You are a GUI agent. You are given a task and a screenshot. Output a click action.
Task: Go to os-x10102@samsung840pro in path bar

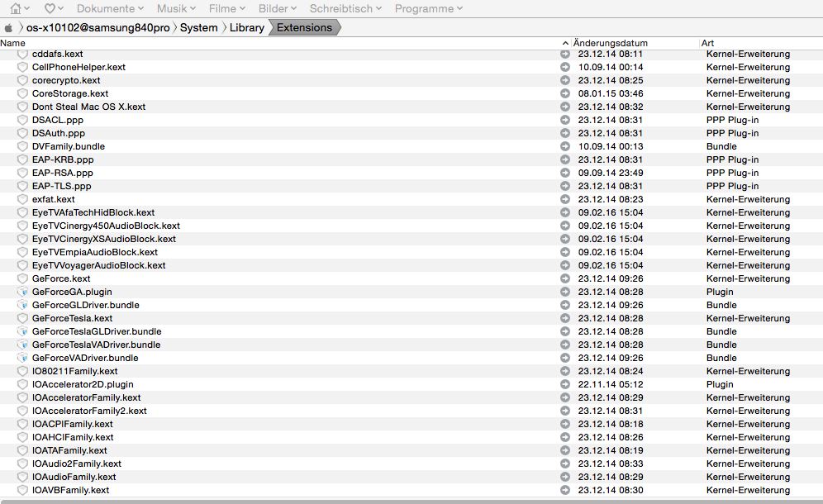click(x=98, y=28)
